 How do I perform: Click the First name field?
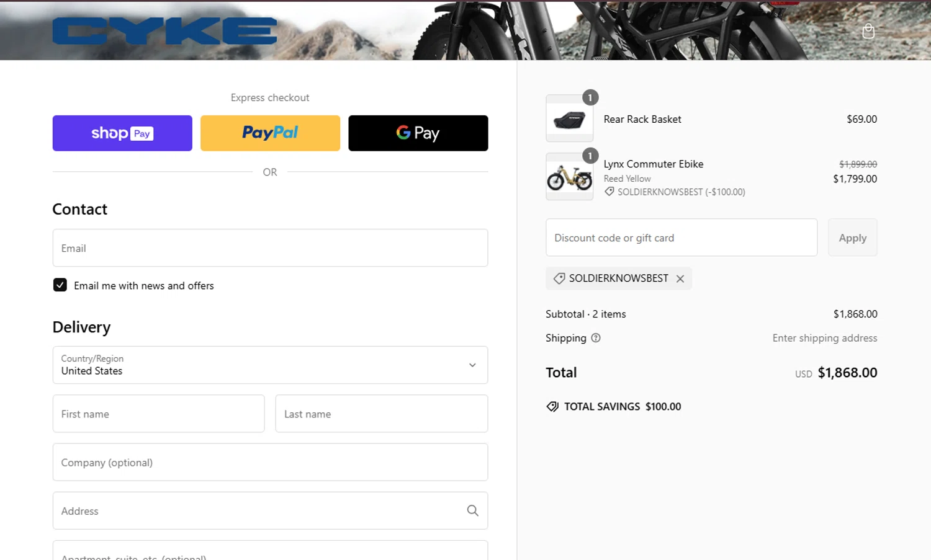point(159,414)
